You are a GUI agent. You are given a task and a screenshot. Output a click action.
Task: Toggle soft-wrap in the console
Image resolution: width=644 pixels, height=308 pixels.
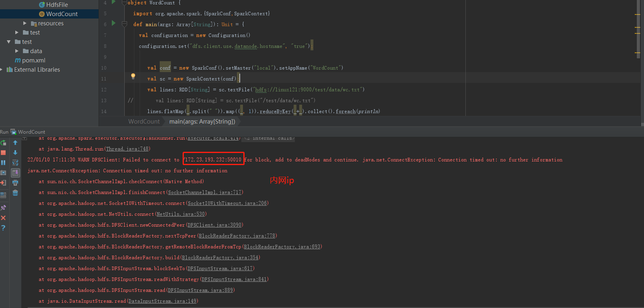(x=15, y=163)
